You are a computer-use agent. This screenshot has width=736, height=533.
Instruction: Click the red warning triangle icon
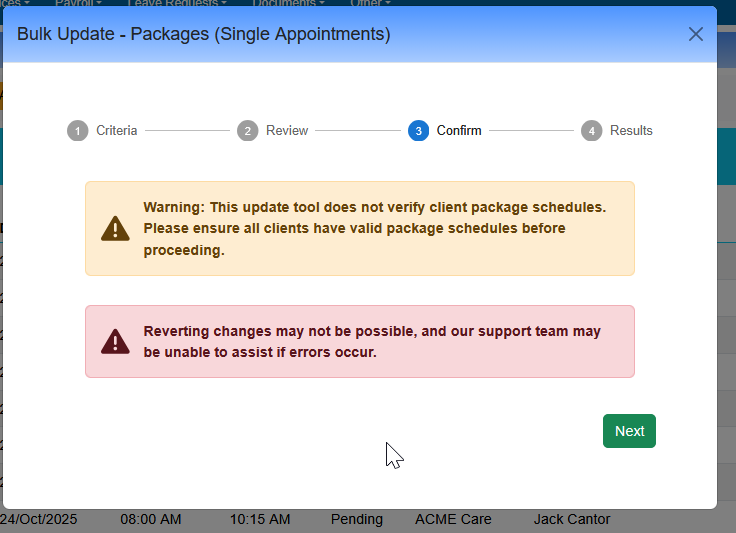point(115,341)
